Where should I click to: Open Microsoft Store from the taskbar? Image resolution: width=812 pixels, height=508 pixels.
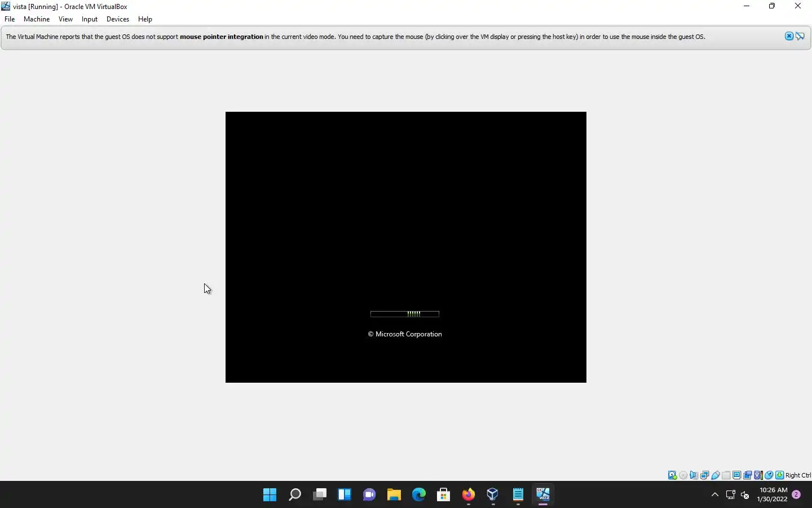444,495
